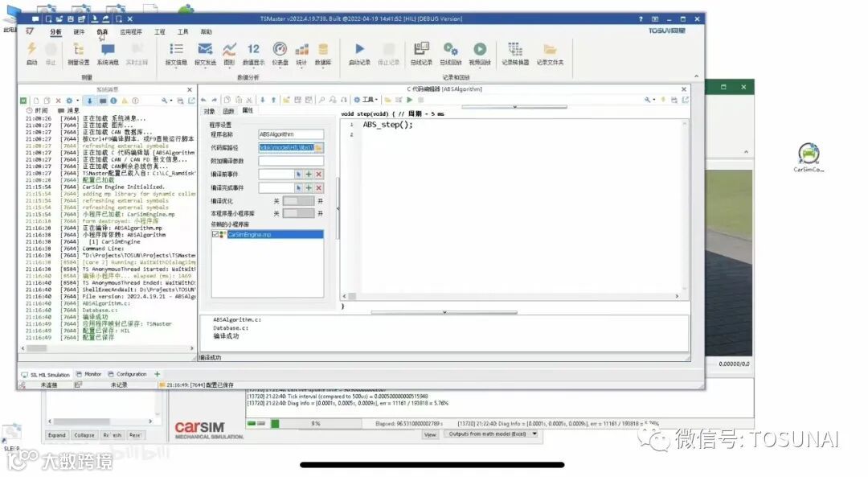Click folder browse icon beside 代码库路径

point(319,148)
